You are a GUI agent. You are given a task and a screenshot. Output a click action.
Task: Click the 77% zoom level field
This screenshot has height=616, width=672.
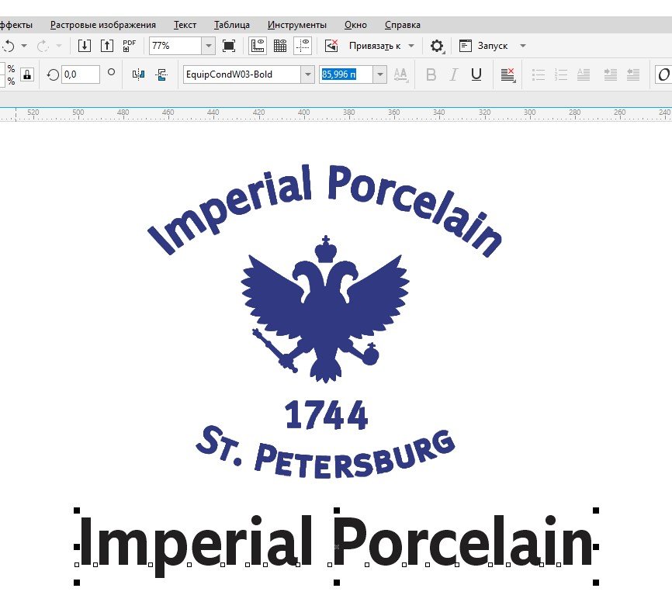pos(175,46)
